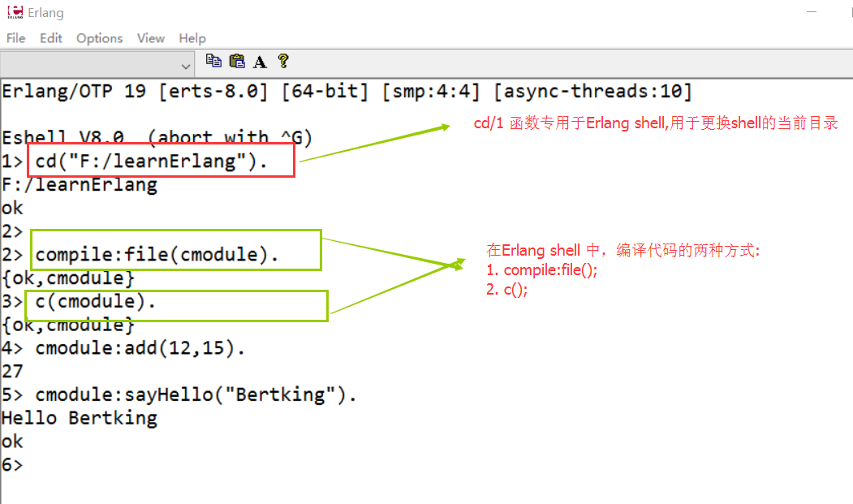Open font selection with the A icon
This screenshot has height=504, width=853.
click(x=260, y=62)
